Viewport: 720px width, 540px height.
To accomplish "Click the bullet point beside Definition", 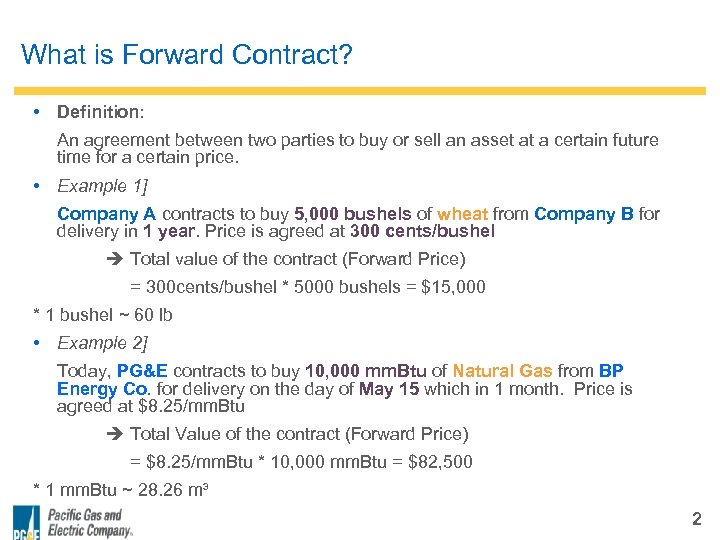I will click(36, 112).
